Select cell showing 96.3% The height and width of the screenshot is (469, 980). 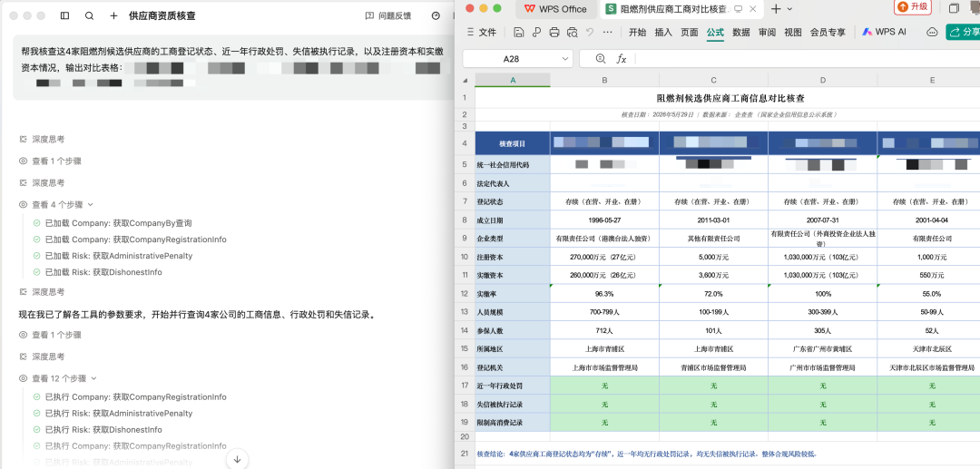[604, 294]
